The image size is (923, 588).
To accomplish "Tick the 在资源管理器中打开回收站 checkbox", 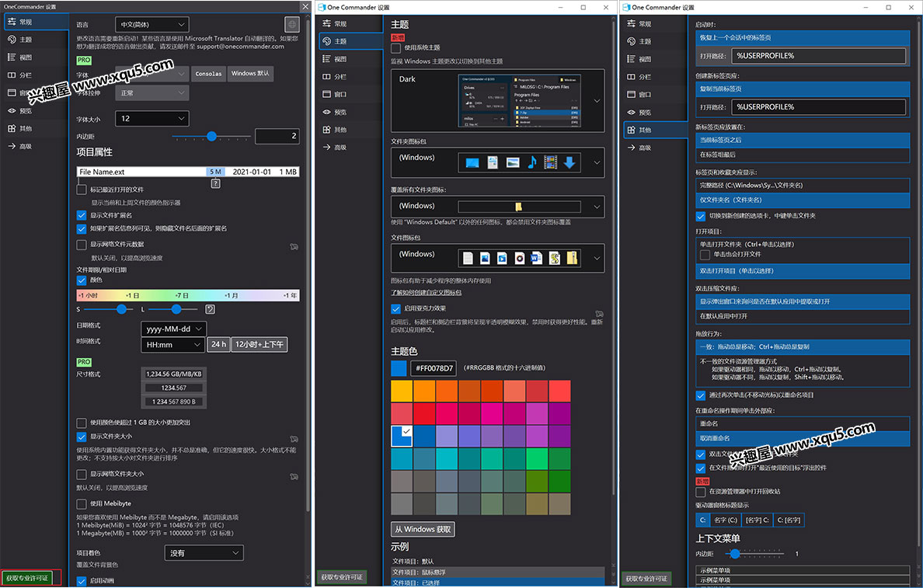I will (701, 492).
